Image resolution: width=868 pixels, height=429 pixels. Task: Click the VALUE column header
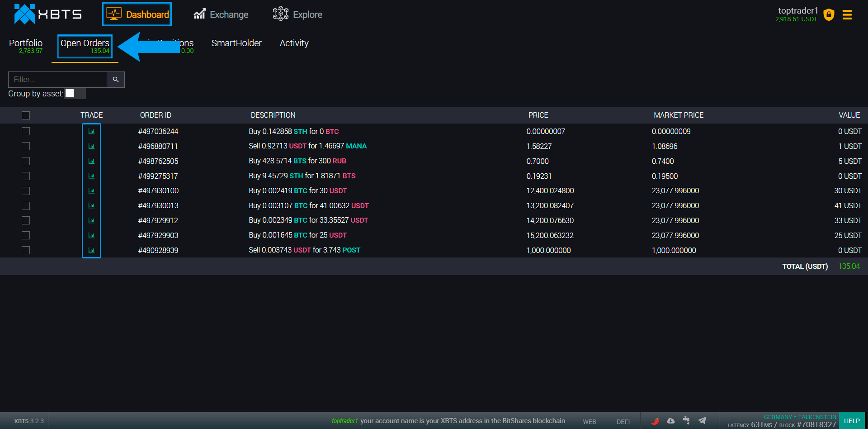pos(849,115)
